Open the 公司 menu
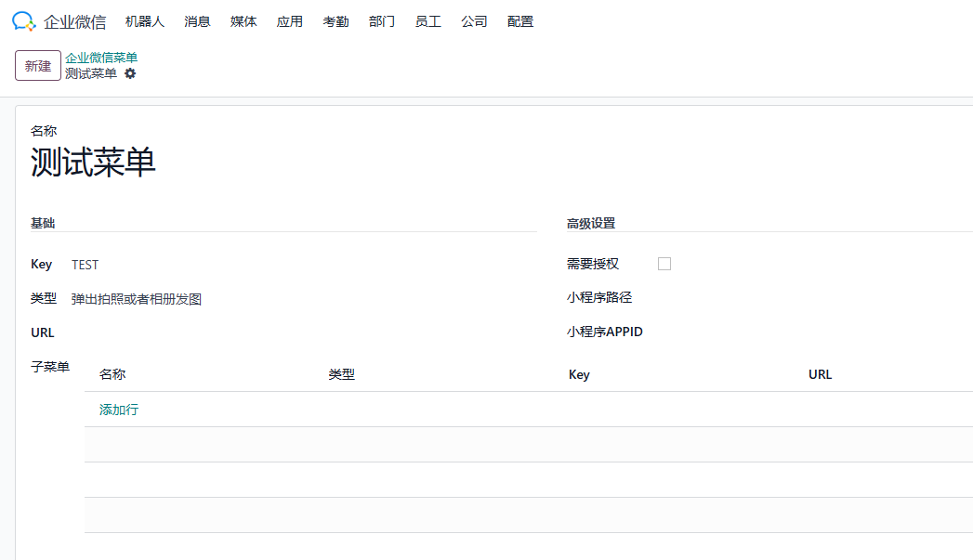Image resolution: width=973 pixels, height=560 pixels. [x=474, y=21]
